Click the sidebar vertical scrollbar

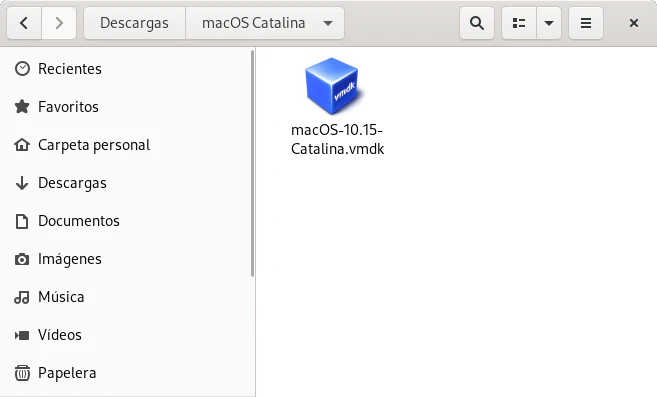pos(253,163)
